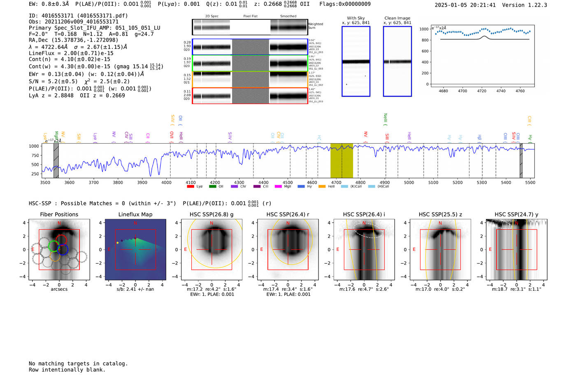Select the ID: 4016553171 text line

[78, 16]
